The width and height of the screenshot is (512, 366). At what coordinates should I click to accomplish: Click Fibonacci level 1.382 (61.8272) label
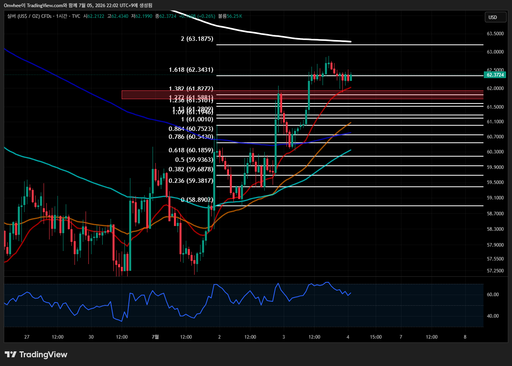pos(191,88)
